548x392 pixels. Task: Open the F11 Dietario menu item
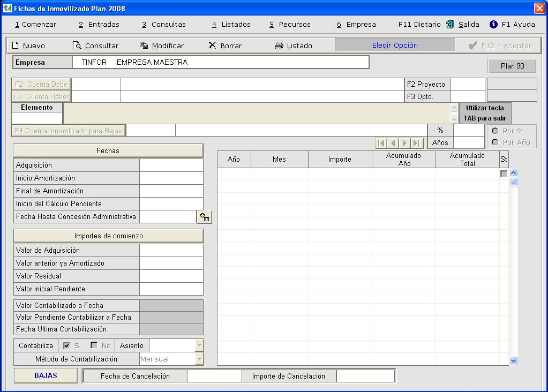(419, 25)
